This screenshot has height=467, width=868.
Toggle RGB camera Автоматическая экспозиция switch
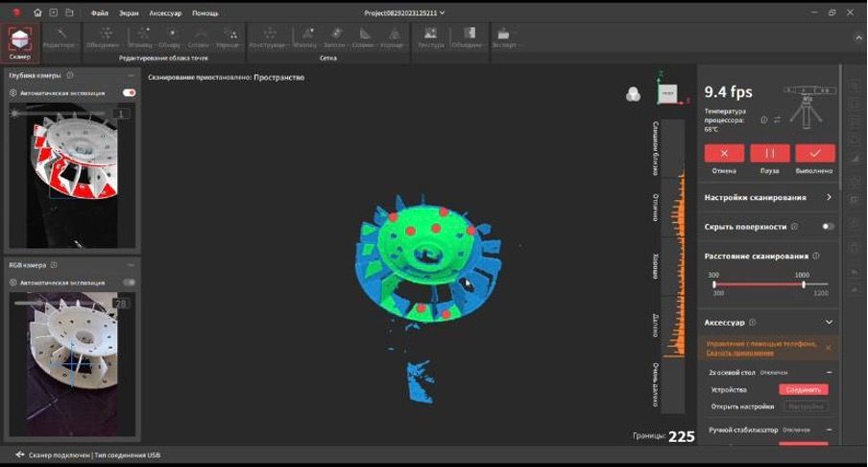point(129,283)
